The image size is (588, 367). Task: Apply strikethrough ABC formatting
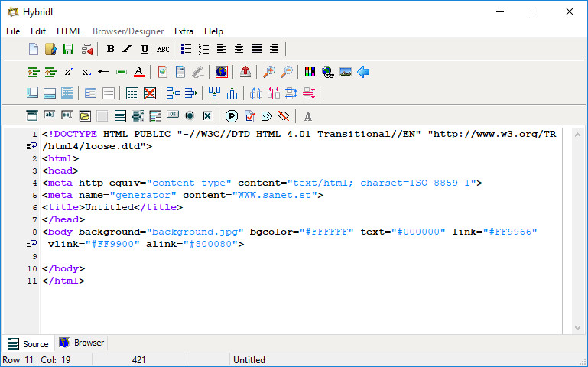click(x=163, y=49)
